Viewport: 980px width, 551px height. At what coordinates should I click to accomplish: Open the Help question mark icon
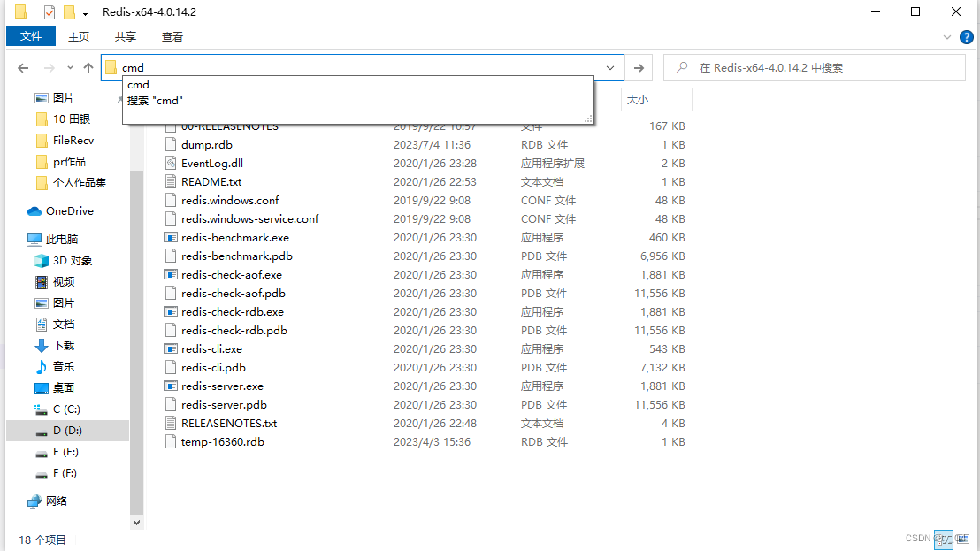tap(966, 37)
